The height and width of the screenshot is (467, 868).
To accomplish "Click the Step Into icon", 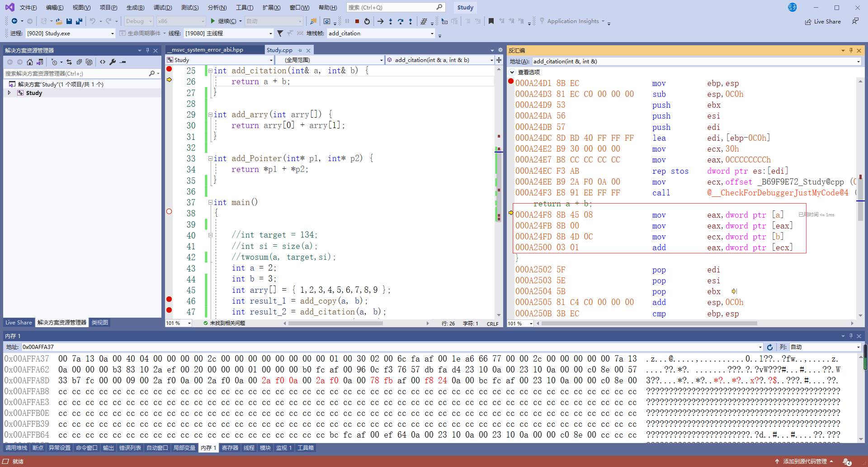I will click(x=391, y=21).
